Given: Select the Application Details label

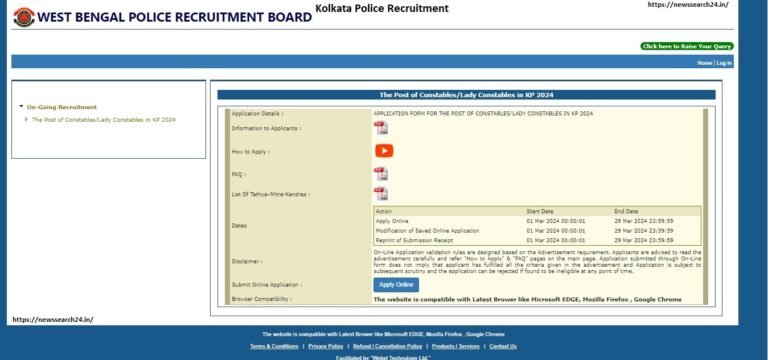Looking at the screenshot, I should (x=257, y=114).
